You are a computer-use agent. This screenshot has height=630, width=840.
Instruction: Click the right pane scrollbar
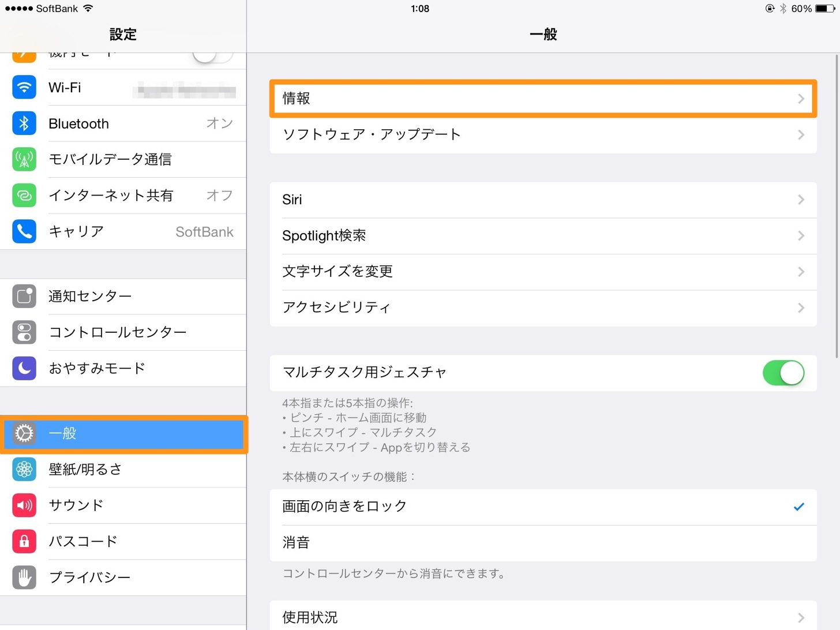coord(837,207)
